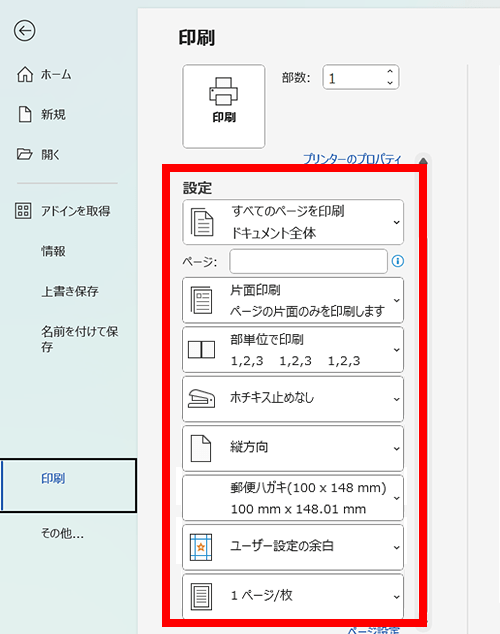Open the 1 ページ/枚 dropdown
500x634 pixels.
[293, 596]
